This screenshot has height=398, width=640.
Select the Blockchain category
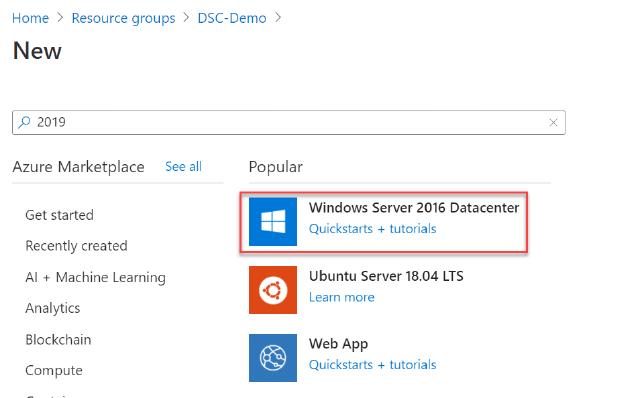[58, 340]
